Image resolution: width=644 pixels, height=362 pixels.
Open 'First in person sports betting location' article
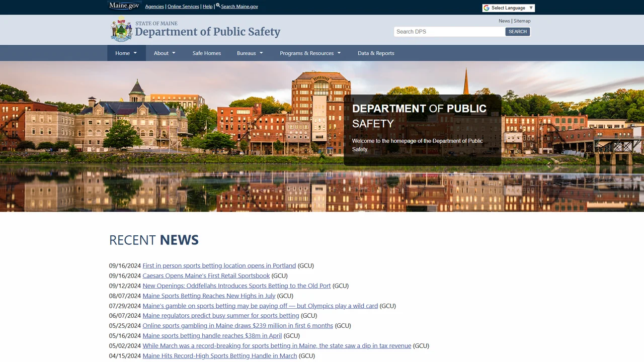[x=219, y=265]
